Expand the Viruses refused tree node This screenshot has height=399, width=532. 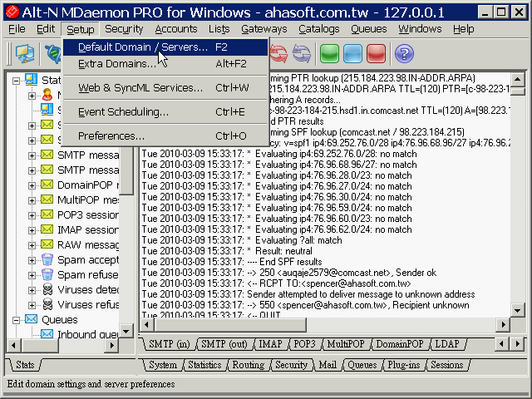tap(32, 305)
